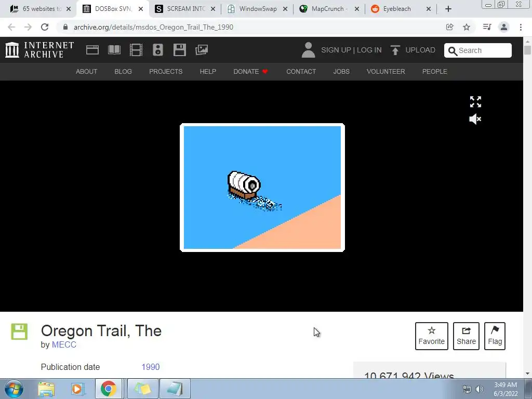Open the VOLUNTEER link
Image resolution: width=532 pixels, height=399 pixels.
click(386, 72)
